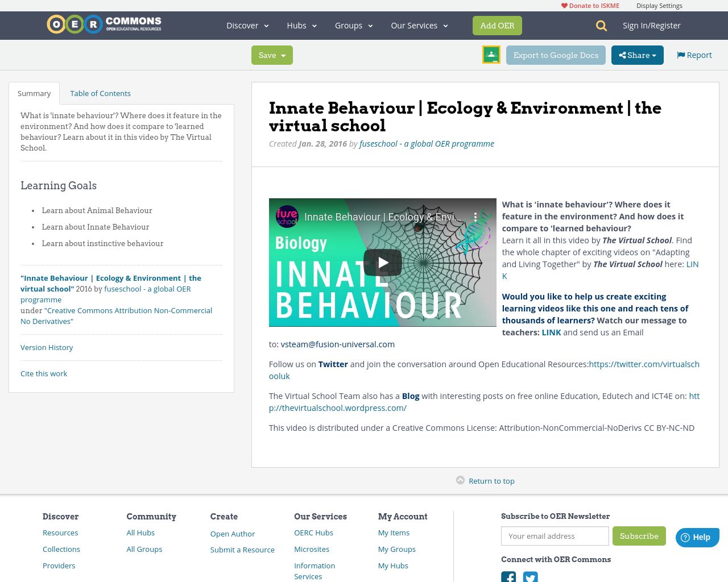Report this resource using the flag link
This screenshot has width=728, height=582.
coord(694,55)
